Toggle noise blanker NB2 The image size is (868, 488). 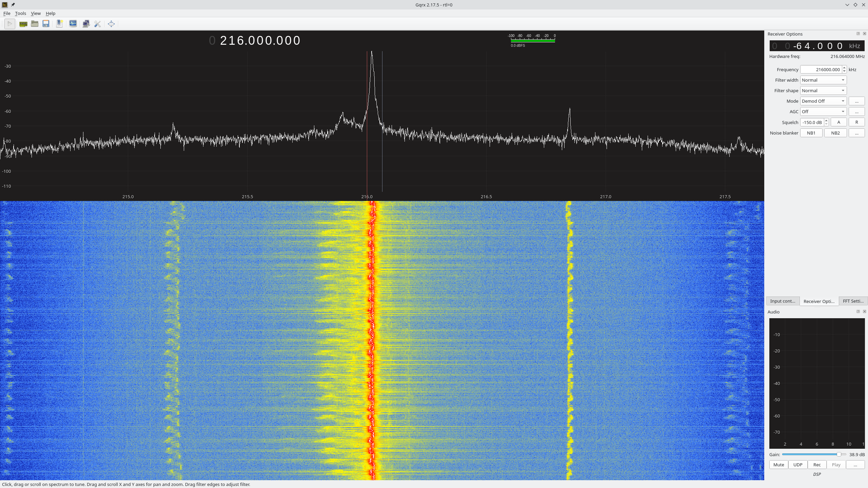coord(835,133)
